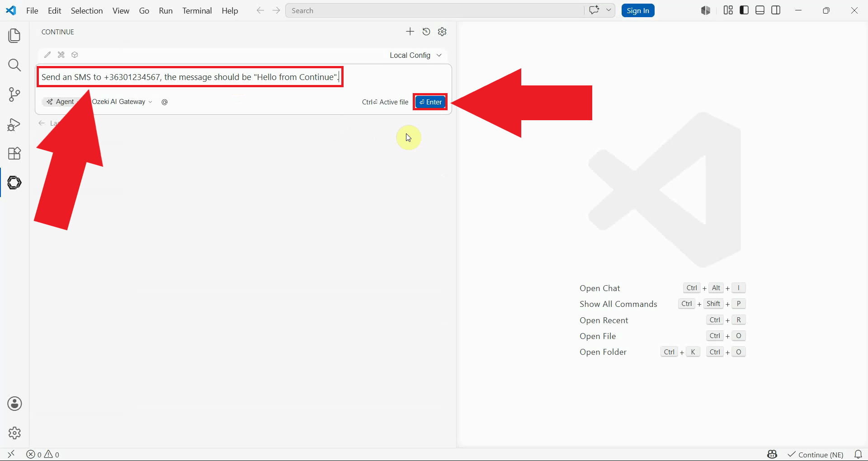The width and height of the screenshot is (868, 461).
Task: Toggle the primary side bar
Action: (744, 10)
